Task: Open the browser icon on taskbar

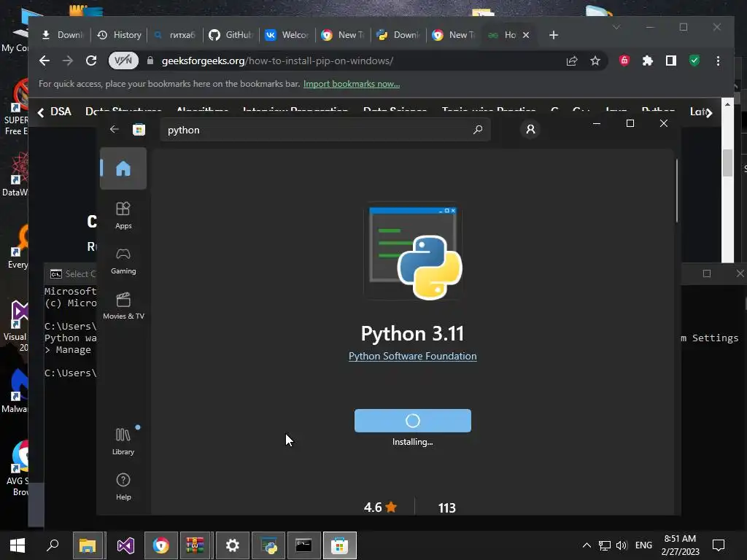Action: [x=161, y=545]
